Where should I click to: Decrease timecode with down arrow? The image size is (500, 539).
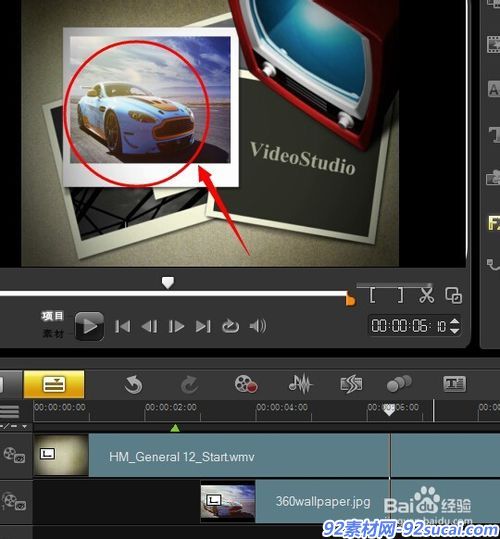[x=454, y=331]
